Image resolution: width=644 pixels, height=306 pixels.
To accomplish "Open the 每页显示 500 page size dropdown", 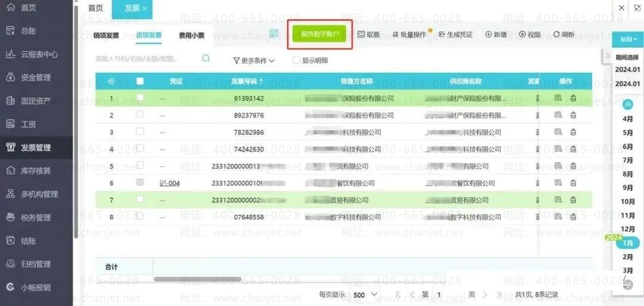I will tap(365, 295).
